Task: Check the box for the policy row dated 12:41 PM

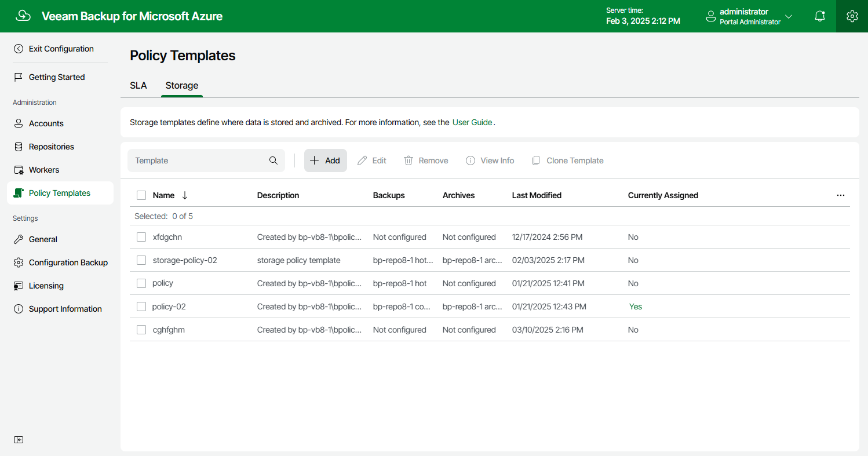Action: point(141,283)
